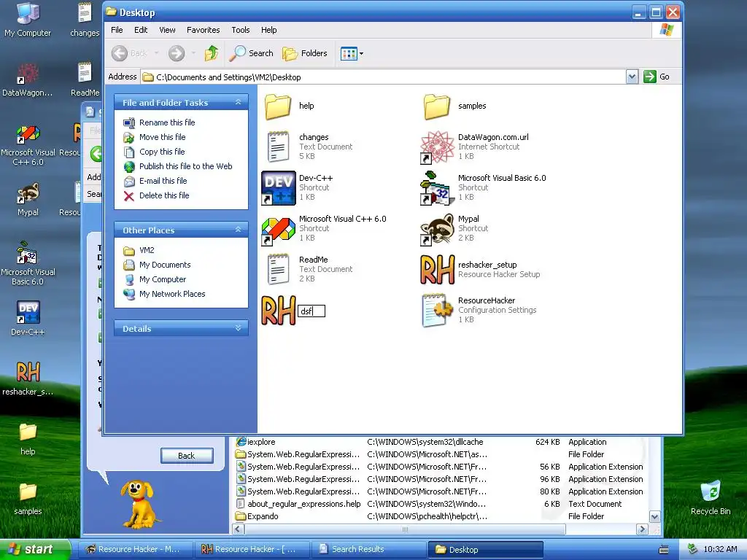The height and width of the screenshot is (560, 747).
Task: Click the address bar path field
Action: [384, 77]
